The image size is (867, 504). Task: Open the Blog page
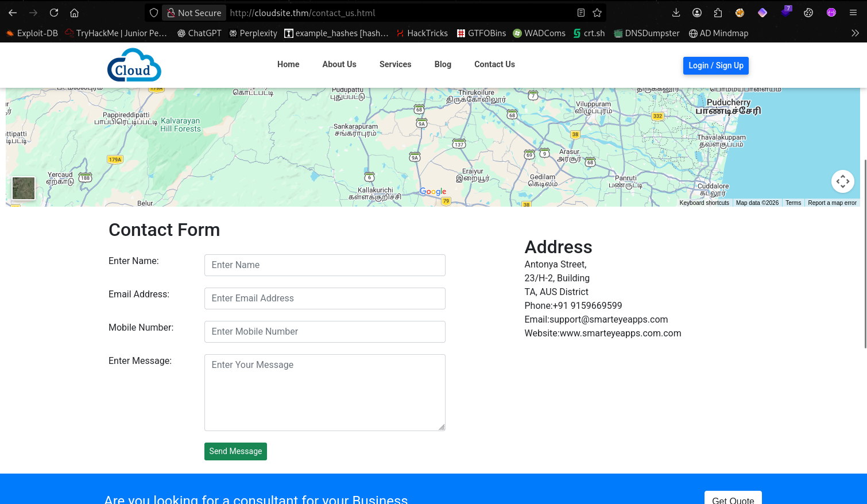pos(443,64)
